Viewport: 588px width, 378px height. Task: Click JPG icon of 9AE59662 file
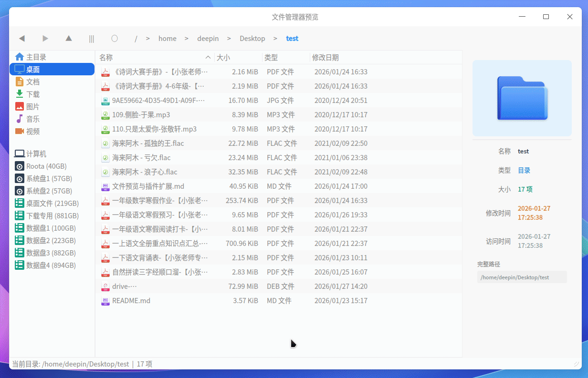tap(105, 101)
